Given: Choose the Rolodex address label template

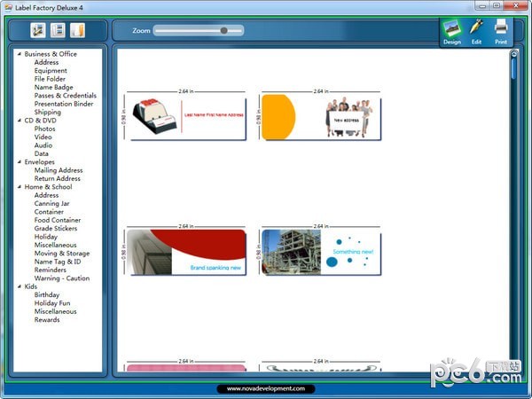Looking at the screenshot, I should pos(186,117).
